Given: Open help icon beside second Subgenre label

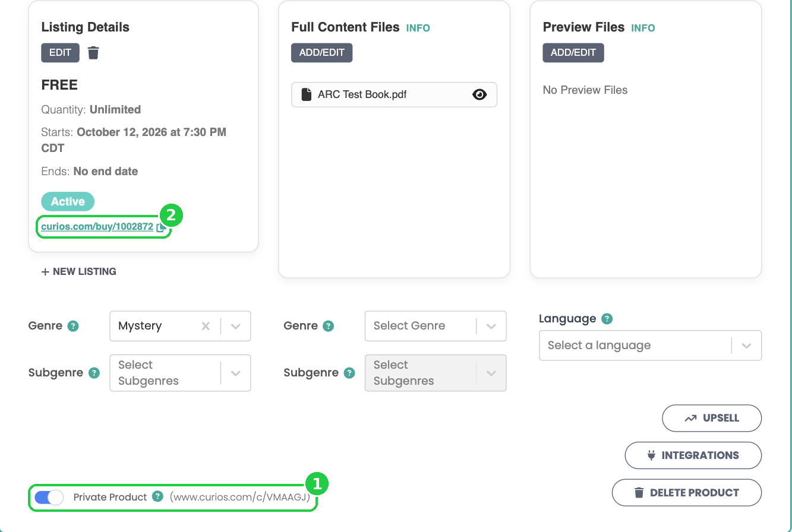Looking at the screenshot, I should 349,373.
